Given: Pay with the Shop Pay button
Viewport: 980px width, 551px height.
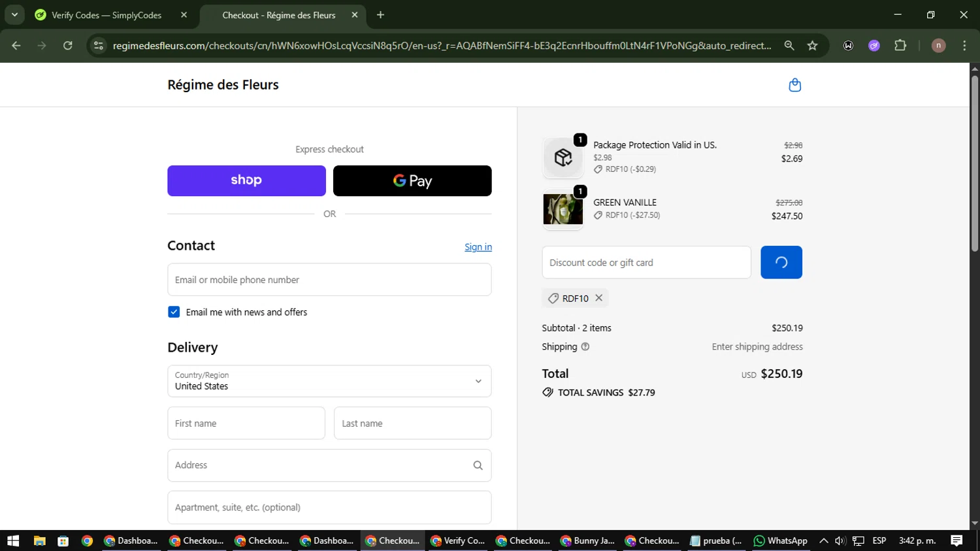Looking at the screenshot, I should point(246,181).
